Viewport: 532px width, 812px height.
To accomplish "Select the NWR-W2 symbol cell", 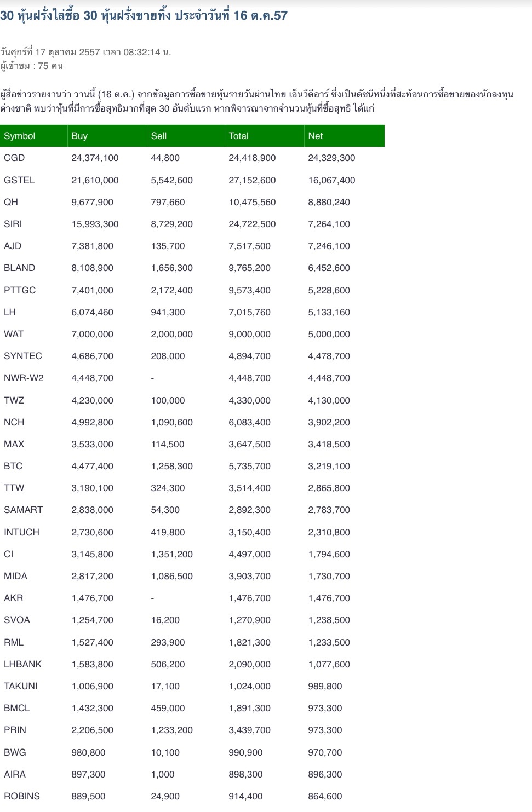I will click(x=24, y=378).
